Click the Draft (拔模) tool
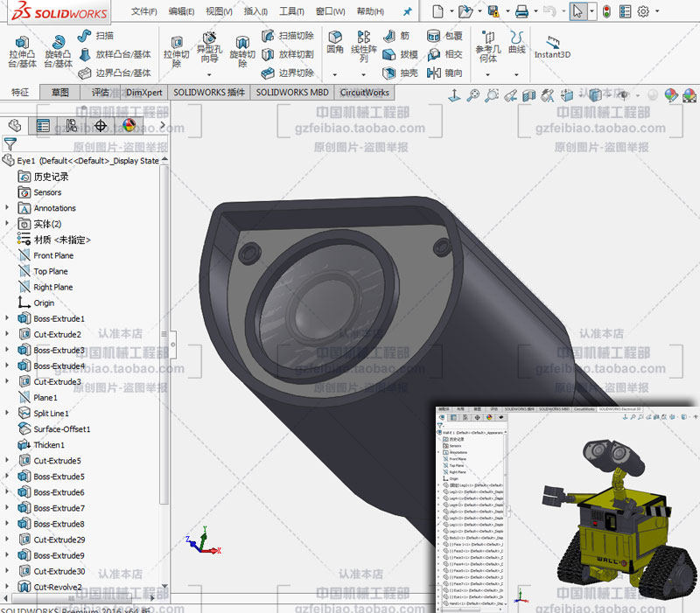This screenshot has height=613, width=700. [x=401, y=54]
